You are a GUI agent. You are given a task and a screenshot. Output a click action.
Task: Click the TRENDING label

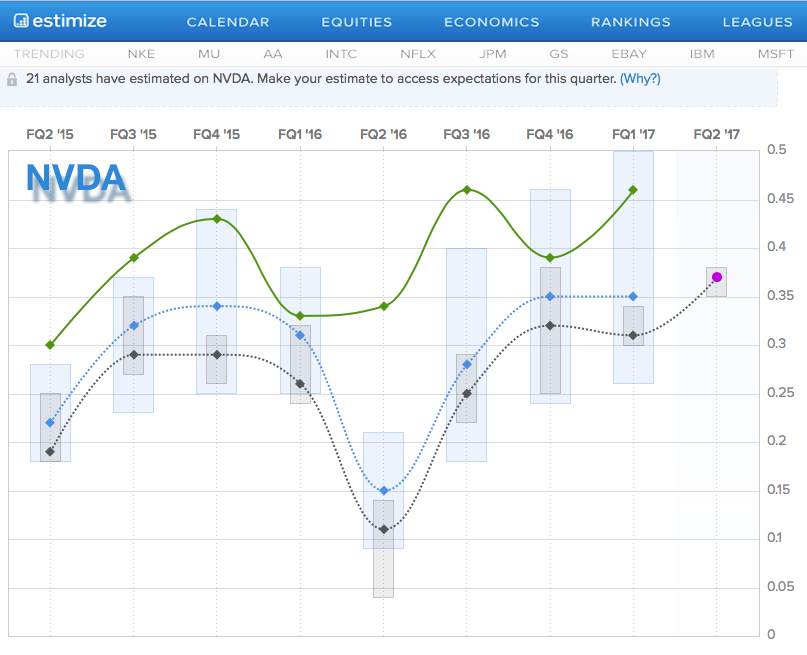(x=49, y=54)
